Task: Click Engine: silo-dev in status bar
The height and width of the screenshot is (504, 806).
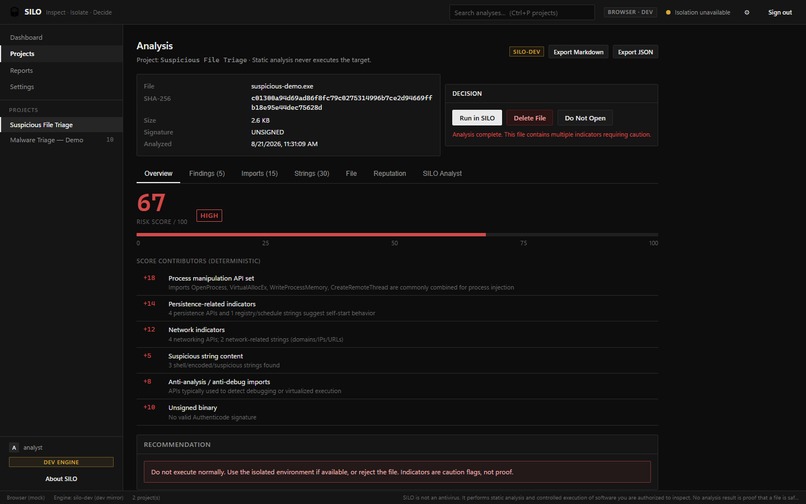Action: coord(88,498)
